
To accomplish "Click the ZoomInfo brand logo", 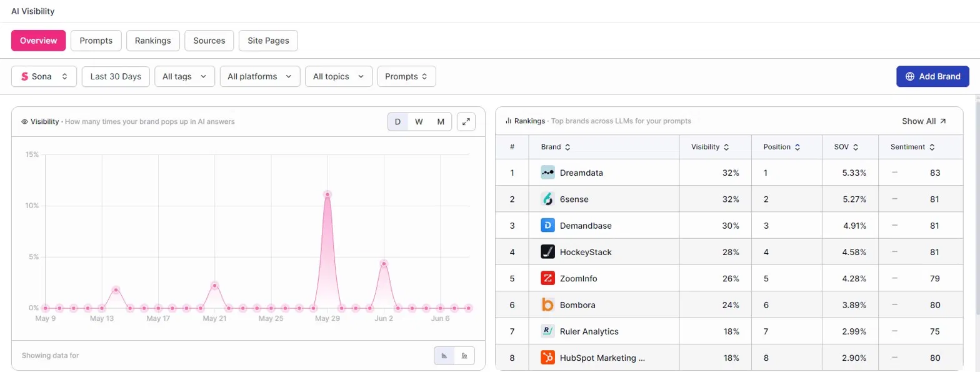I will click(548, 278).
